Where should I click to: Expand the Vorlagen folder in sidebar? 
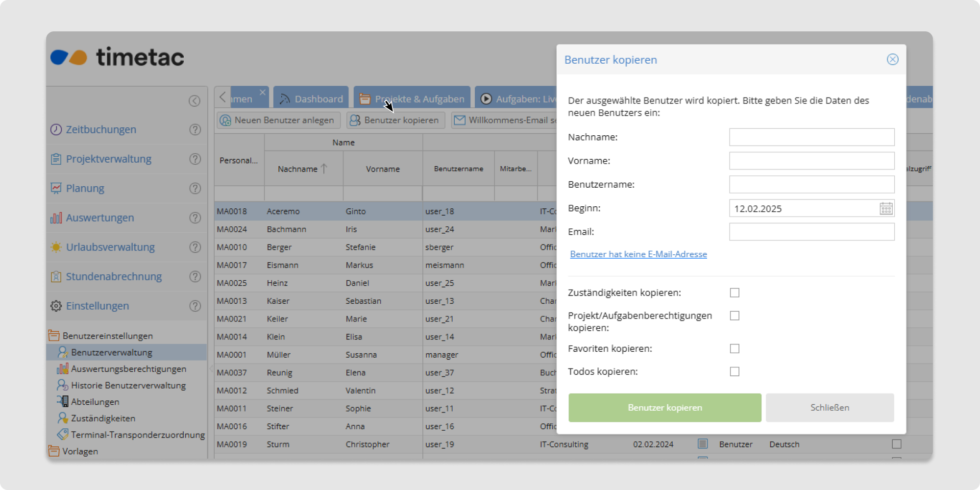coord(54,451)
